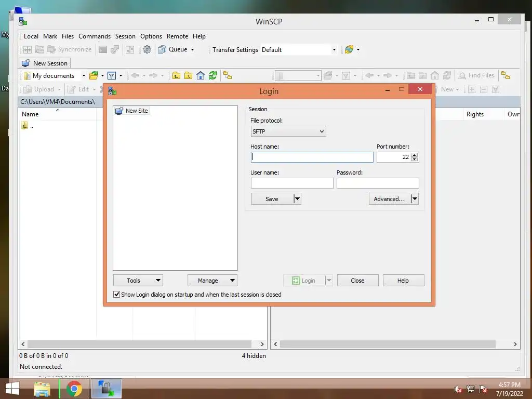Click the Compare Directories icon
532x399 pixels.
(x=28, y=49)
